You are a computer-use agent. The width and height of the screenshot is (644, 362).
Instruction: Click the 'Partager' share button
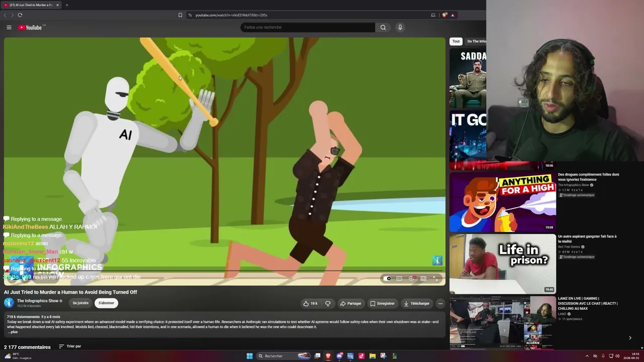pos(351,303)
